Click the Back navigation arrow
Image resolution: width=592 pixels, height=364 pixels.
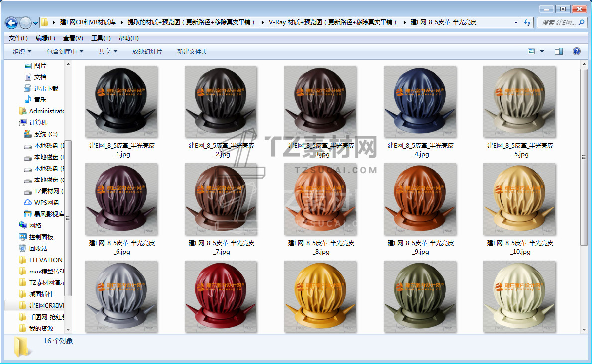(x=12, y=23)
